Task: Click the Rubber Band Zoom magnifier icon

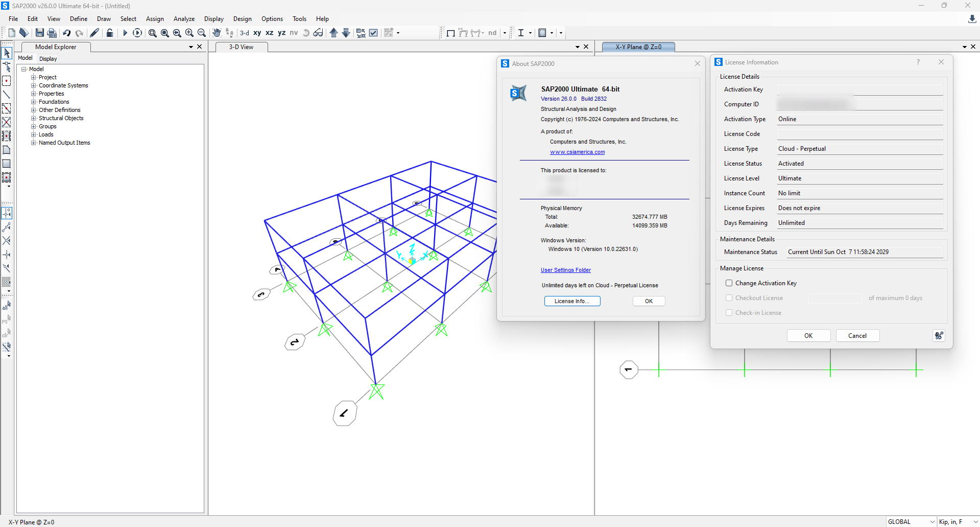Action: tap(152, 33)
